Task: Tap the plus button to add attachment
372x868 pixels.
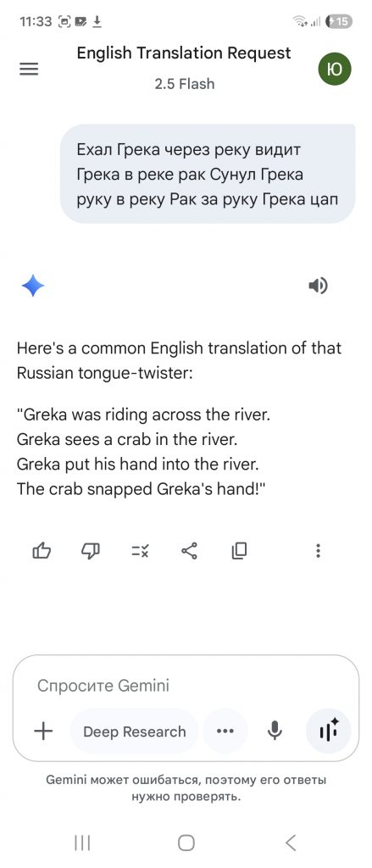Action: point(43,732)
